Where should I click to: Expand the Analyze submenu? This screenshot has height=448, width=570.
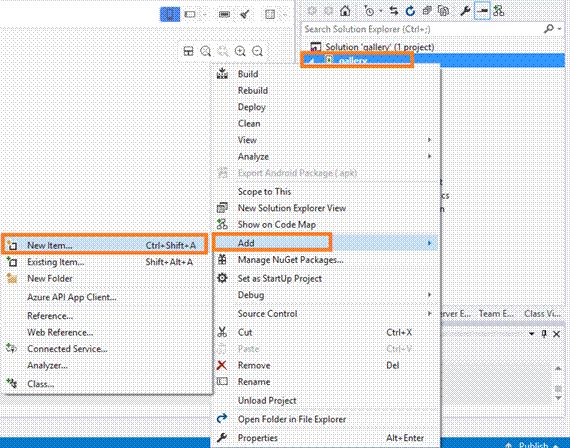pos(325,156)
